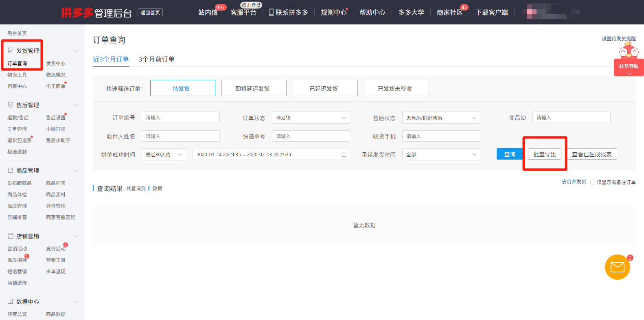Open the 售后状态 dropdown

point(441,118)
